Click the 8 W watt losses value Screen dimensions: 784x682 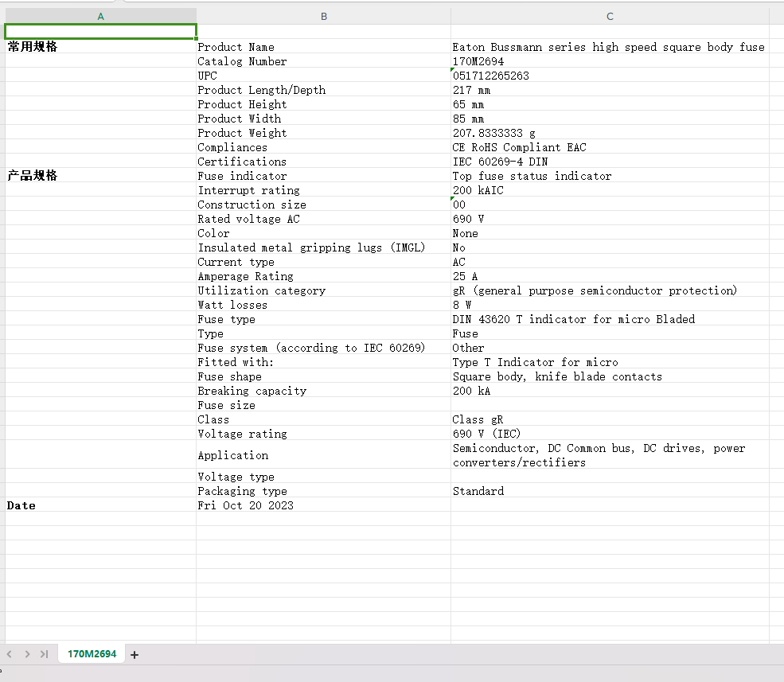point(610,305)
